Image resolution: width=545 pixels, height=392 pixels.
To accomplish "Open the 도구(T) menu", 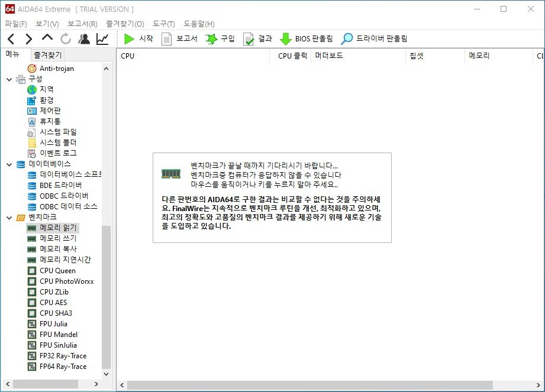I will (x=164, y=24).
